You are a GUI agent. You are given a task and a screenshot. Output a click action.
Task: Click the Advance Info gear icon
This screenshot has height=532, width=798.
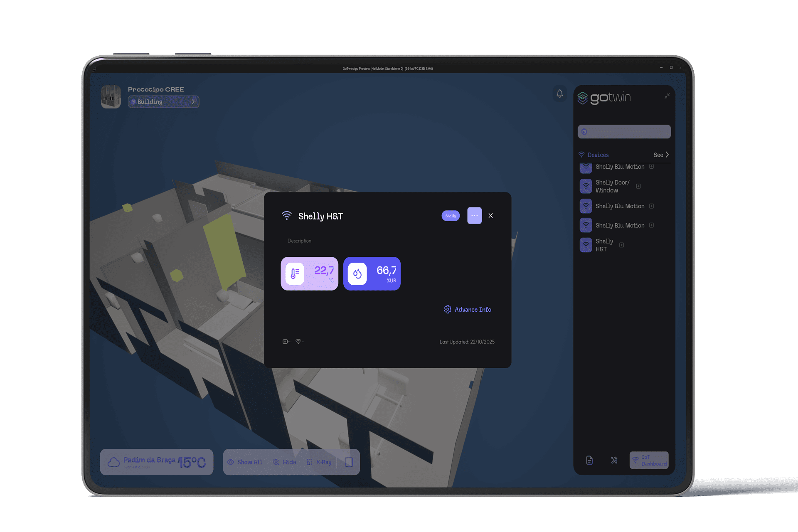447,309
